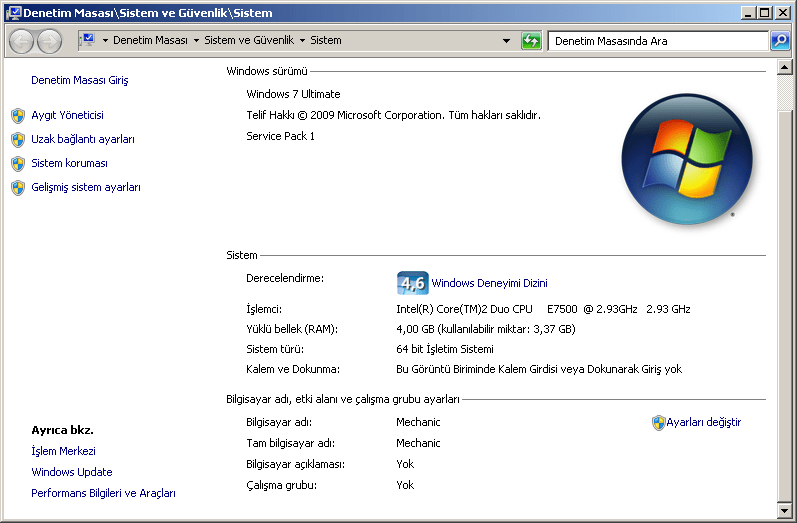Screen dimensions: 797x523
Task: Open Sistem koruması link
Action: 69,163
